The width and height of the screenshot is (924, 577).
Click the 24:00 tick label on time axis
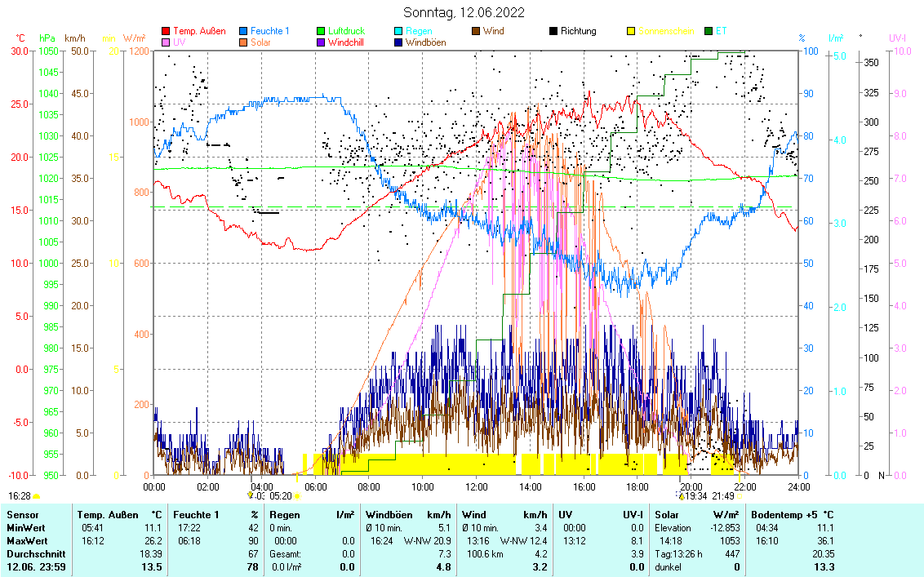point(798,487)
